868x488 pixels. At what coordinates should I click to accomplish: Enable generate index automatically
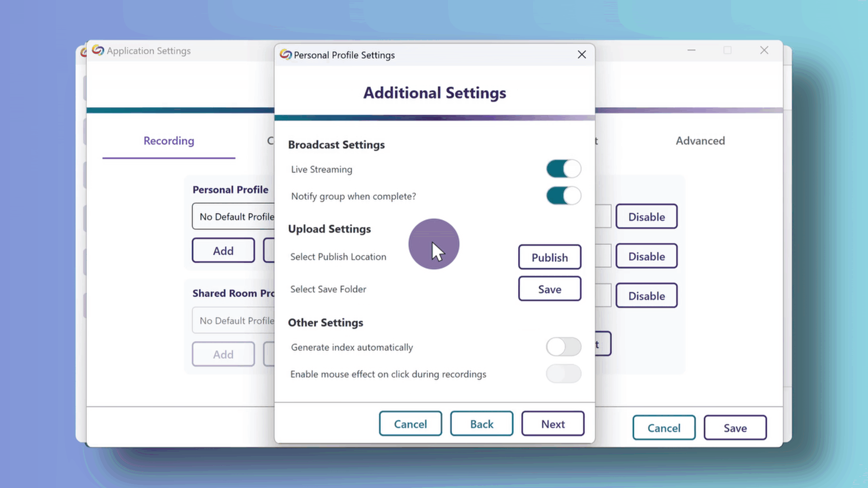click(563, 347)
